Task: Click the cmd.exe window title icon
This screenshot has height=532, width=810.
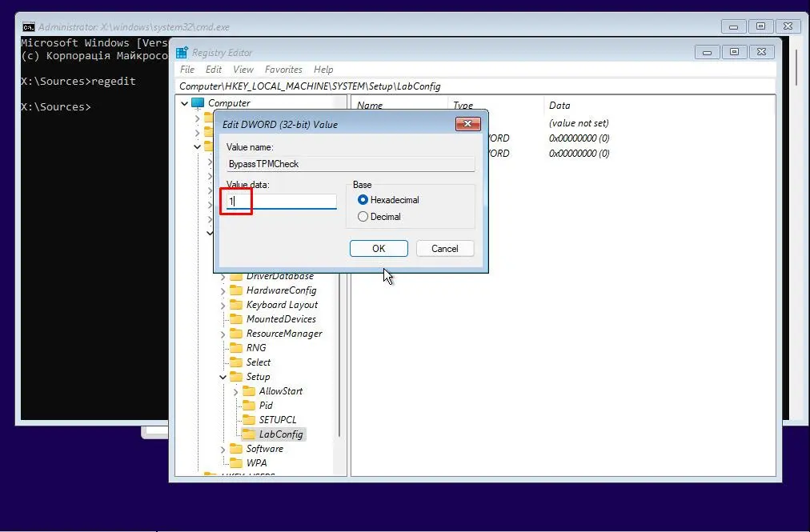Action: pyautogui.click(x=28, y=27)
